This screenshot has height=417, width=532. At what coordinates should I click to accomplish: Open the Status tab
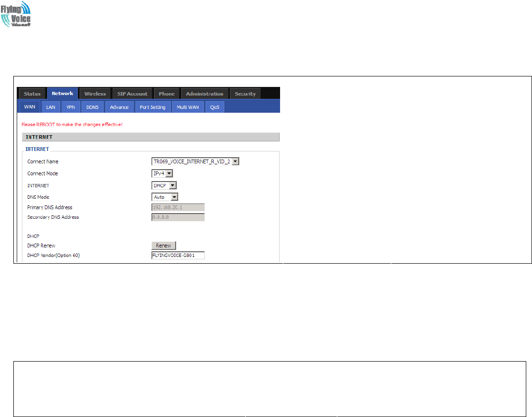[32, 94]
